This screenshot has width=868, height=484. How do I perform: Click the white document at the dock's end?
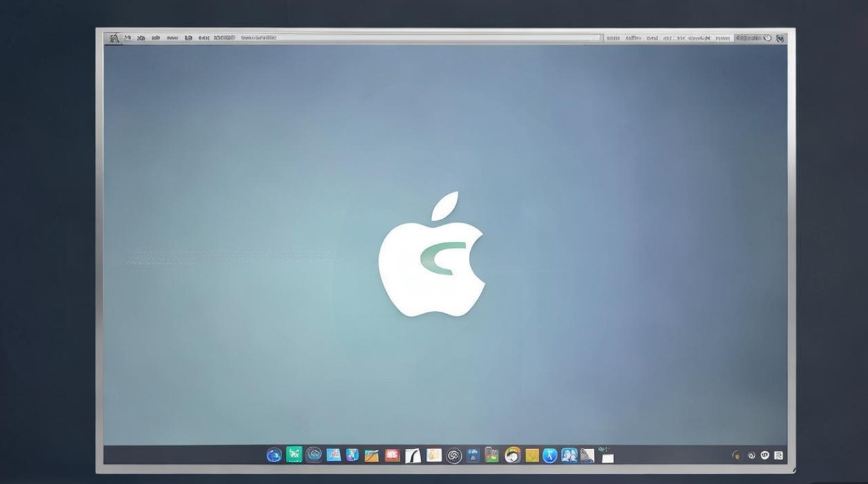(607, 457)
